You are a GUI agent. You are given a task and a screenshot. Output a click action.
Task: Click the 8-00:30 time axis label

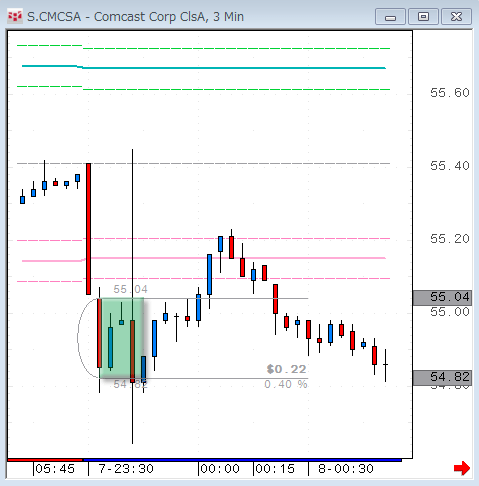click(x=346, y=469)
